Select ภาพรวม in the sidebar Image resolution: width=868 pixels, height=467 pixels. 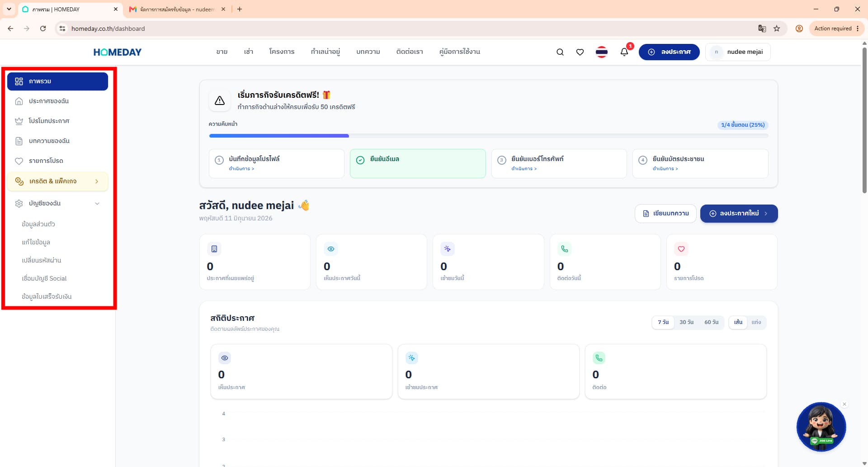click(x=57, y=81)
